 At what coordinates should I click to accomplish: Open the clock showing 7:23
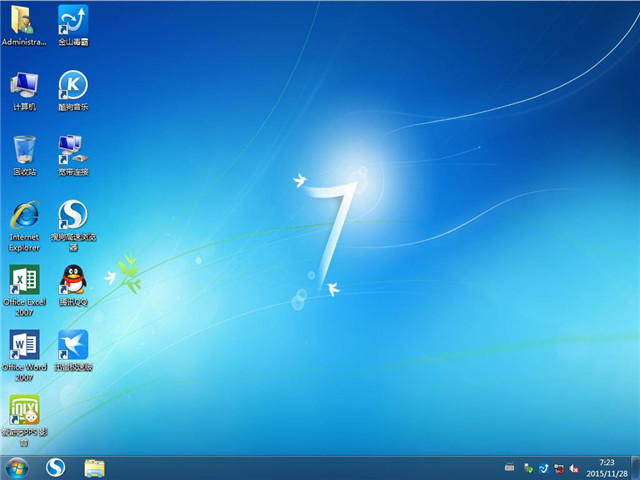click(607, 468)
